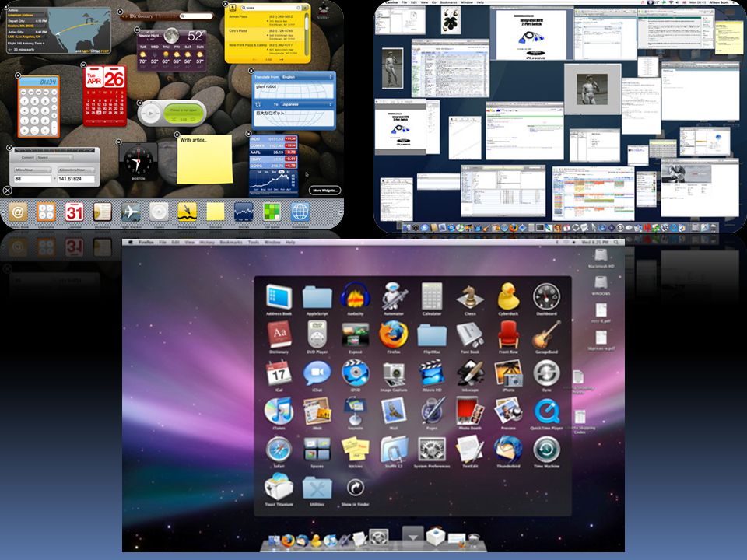Launch Front Row's red chair icon
The width and height of the screenshot is (747, 560).
click(508, 334)
